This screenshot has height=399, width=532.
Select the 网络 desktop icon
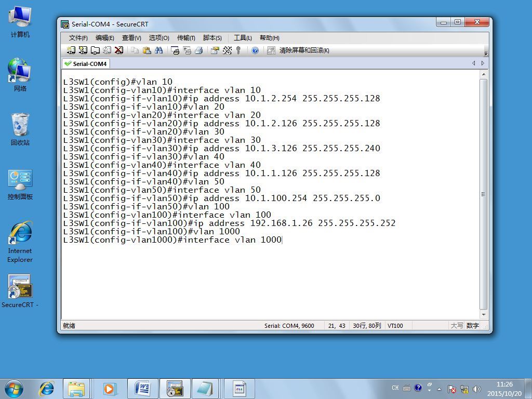point(20,75)
